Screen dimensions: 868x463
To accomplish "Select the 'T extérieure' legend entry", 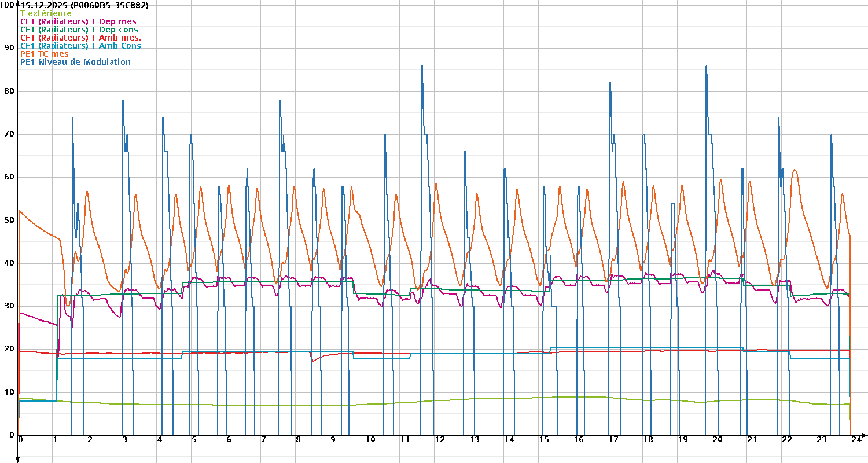I will [46, 13].
